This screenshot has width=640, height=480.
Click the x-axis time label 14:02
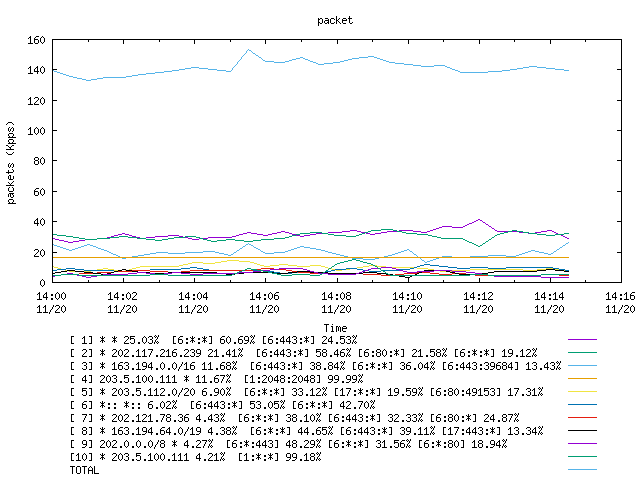click(122, 296)
